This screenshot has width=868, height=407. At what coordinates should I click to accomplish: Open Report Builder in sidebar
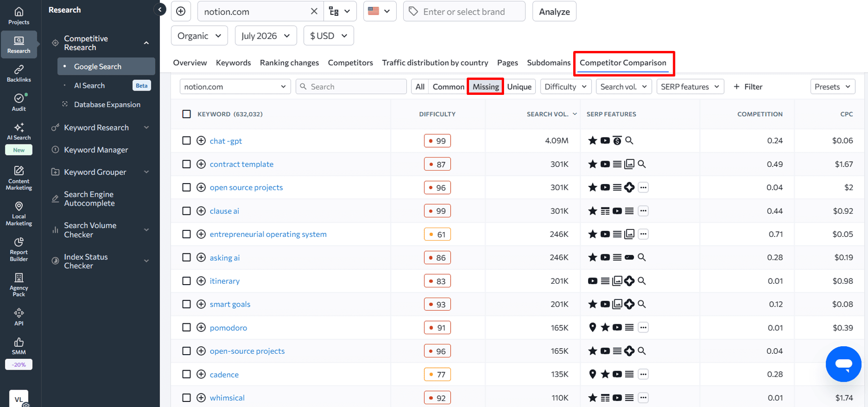point(19,250)
